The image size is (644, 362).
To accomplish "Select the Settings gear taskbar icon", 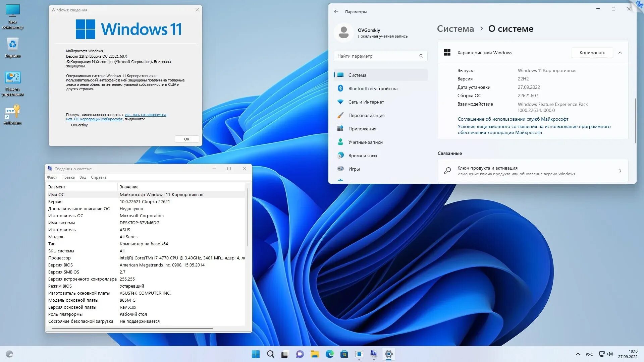I will 388,354.
